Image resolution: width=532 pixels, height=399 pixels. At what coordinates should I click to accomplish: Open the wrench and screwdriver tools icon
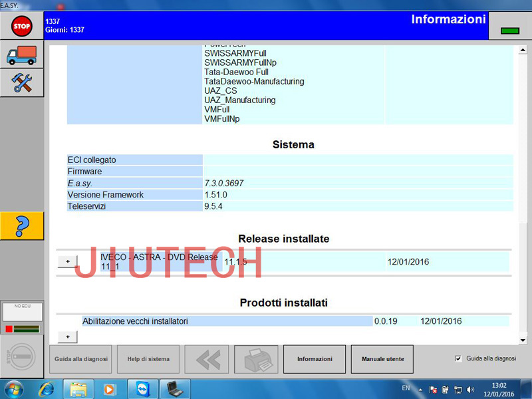(x=22, y=82)
